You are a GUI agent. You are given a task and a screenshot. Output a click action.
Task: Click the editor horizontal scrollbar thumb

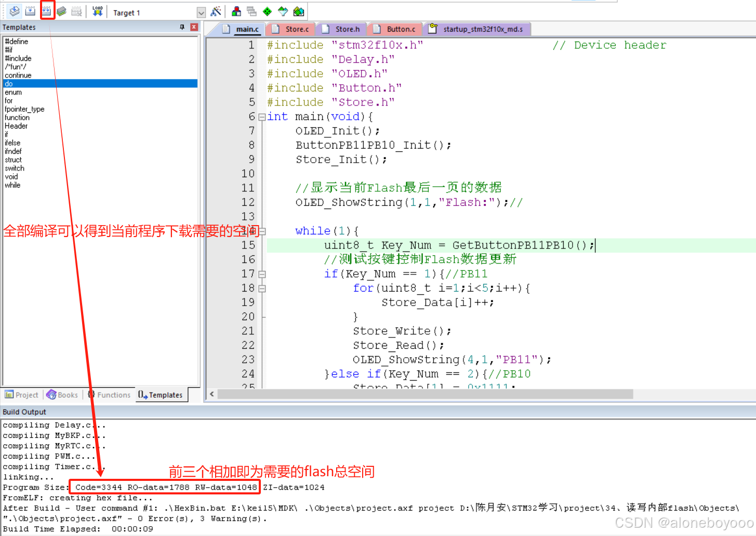pyautogui.click(x=425, y=394)
